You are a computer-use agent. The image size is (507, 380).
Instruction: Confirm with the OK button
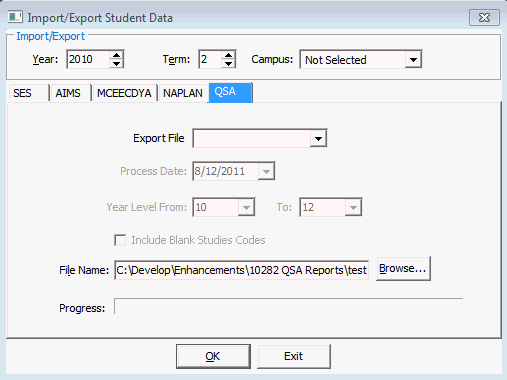coord(213,356)
